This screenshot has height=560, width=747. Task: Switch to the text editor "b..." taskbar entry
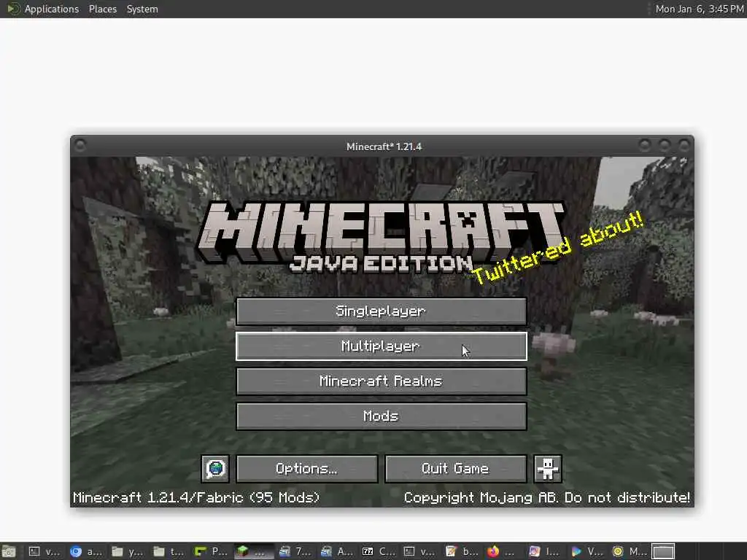tap(462, 551)
